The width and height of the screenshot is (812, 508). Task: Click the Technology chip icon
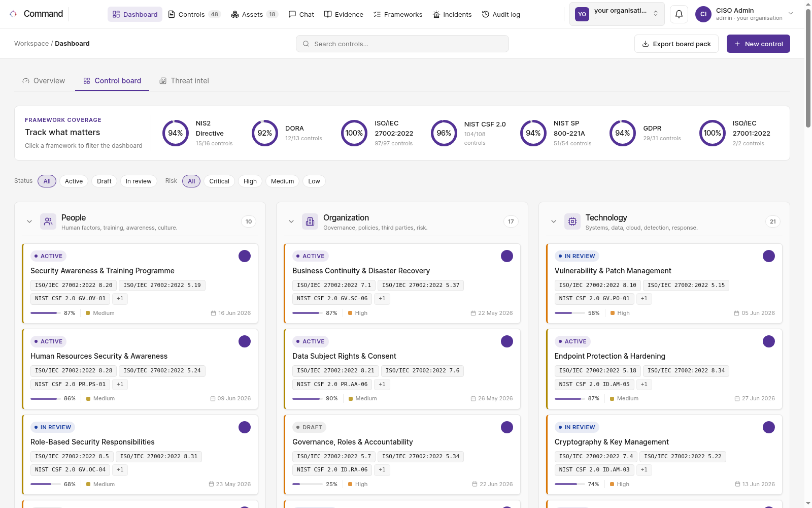click(572, 221)
